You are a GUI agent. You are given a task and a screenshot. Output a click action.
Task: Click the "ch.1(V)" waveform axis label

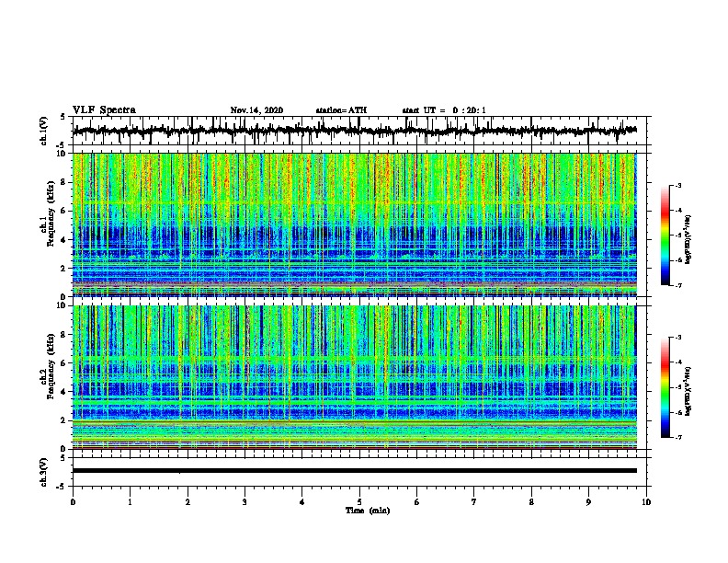[x=43, y=131]
